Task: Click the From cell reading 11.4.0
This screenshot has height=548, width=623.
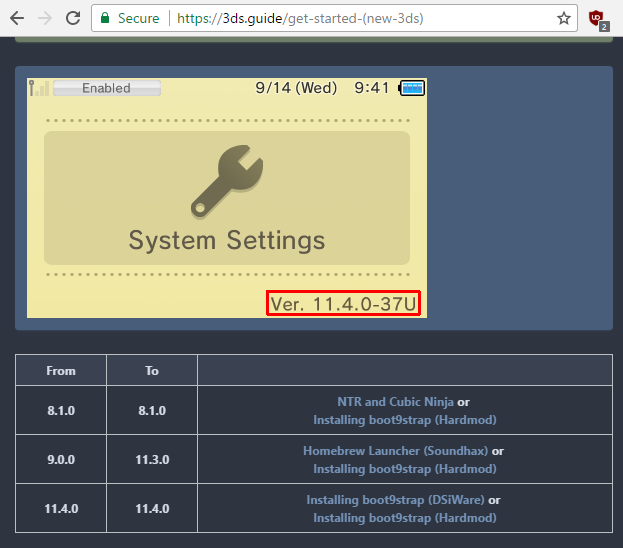Action: (61, 508)
